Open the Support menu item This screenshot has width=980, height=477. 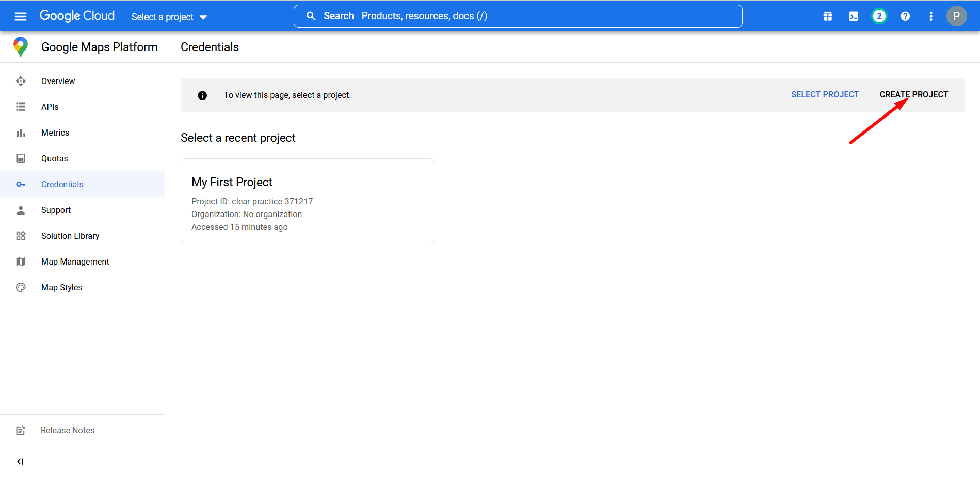coord(83,210)
